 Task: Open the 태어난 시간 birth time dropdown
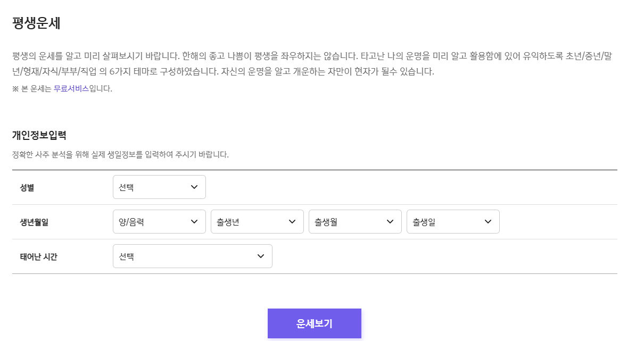(x=193, y=256)
